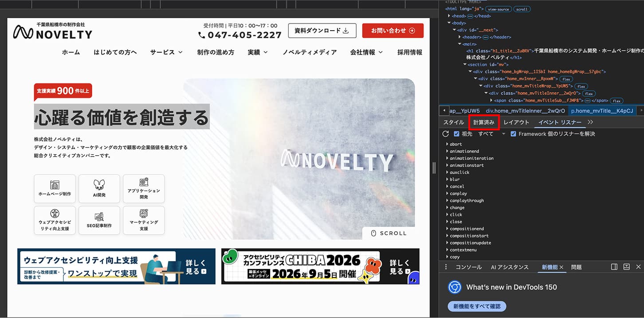
Task: Open the AI アシスタンス drawer tab
Action: (x=510, y=267)
